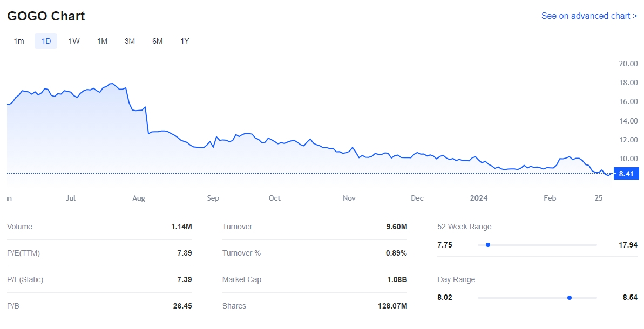The height and width of the screenshot is (329, 644).
Task: Click the Nov label on time axis
Action: click(x=349, y=198)
